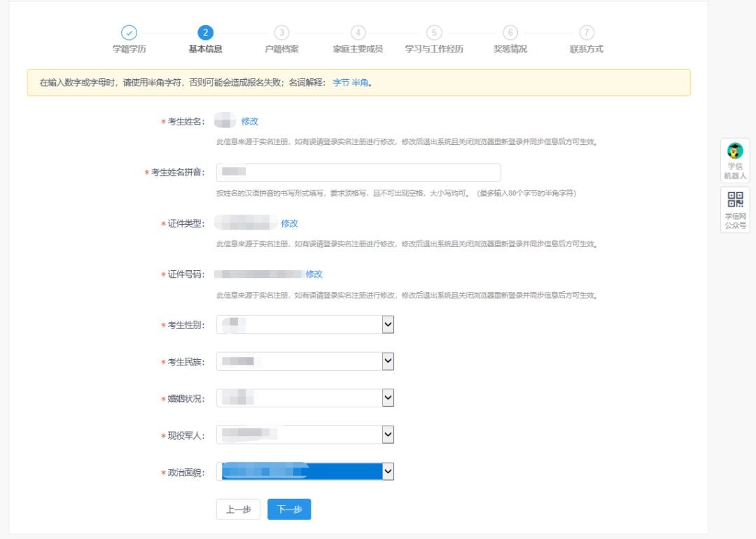Click the 学信机器人 robot icon
This screenshot has width=756, height=539.
[x=735, y=151]
